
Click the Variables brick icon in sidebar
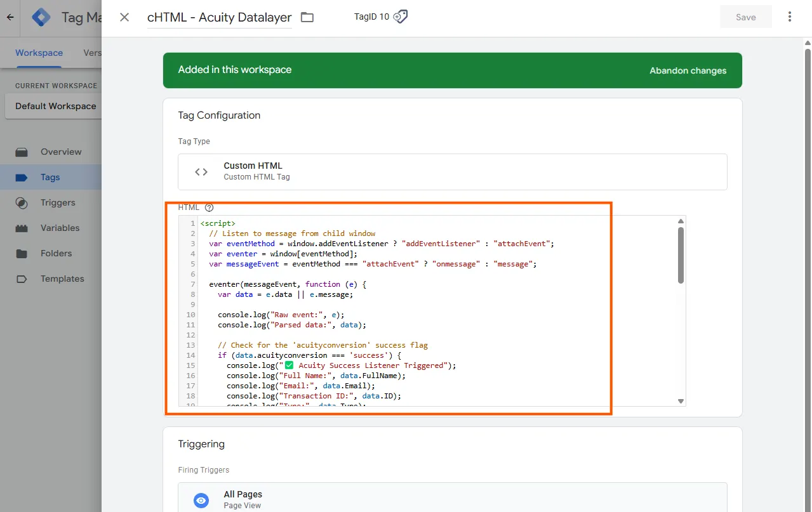[22, 228]
